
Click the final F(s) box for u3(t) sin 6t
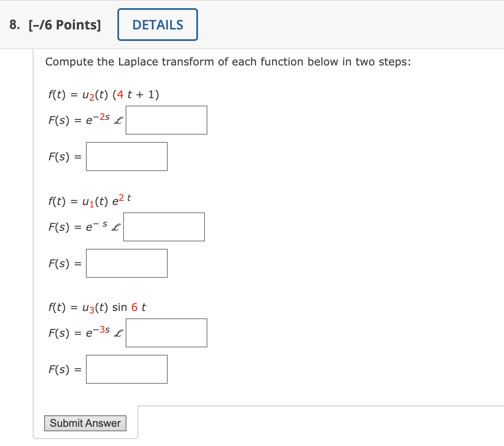coord(126,369)
